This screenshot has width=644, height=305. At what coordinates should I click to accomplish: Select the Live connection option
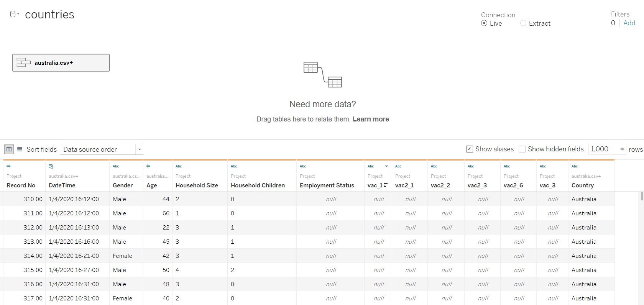click(484, 23)
